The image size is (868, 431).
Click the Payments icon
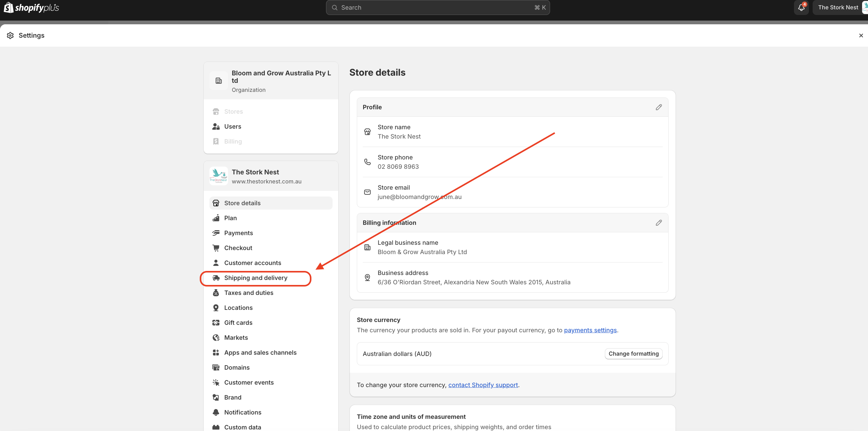click(216, 233)
